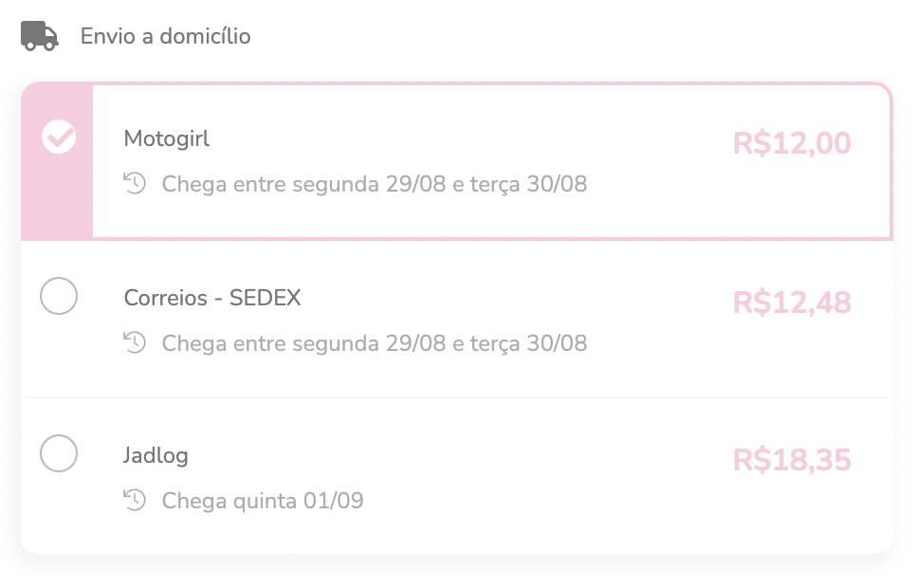The width and height of the screenshot is (916, 588).
Task: Click Correios - SEDEX arrival date text
Action: 375,342
